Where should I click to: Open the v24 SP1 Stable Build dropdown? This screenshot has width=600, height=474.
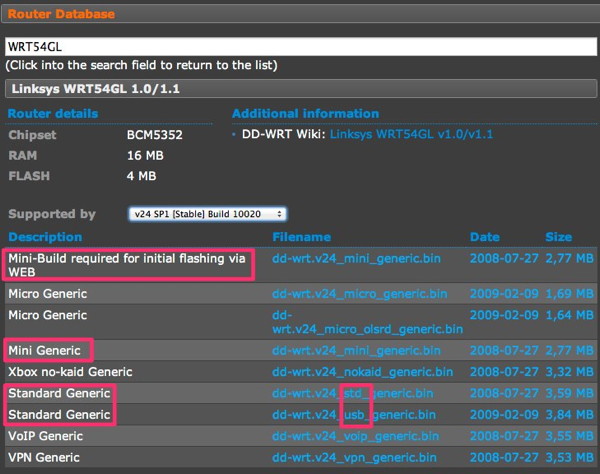tap(207, 214)
